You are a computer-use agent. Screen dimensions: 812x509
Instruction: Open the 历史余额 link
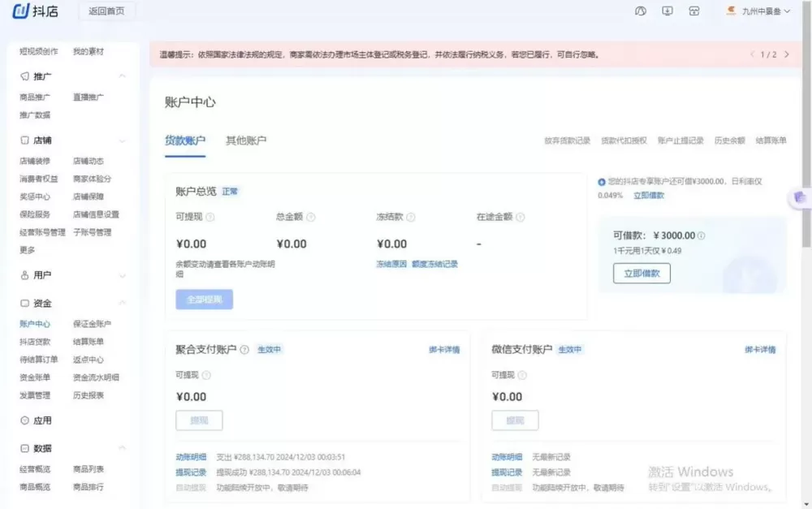point(729,140)
